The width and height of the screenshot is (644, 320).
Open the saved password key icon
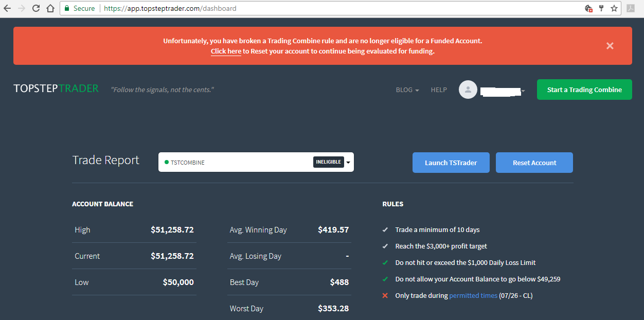(x=601, y=8)
